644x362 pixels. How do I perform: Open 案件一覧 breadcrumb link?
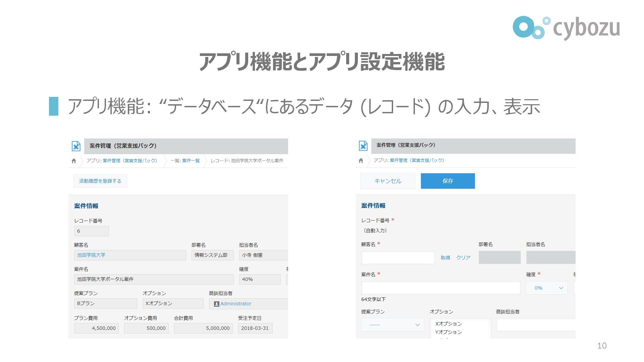pos(191,161)
